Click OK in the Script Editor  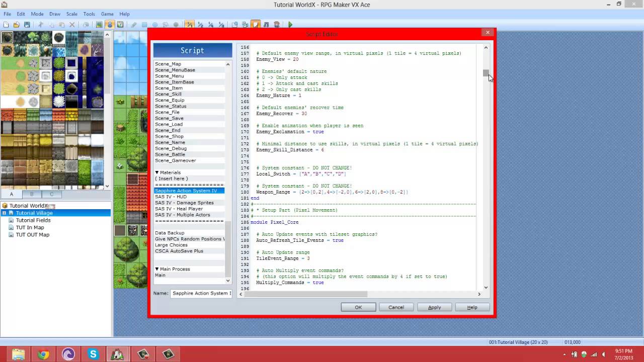pyautogui.click(x=358, y=307)
